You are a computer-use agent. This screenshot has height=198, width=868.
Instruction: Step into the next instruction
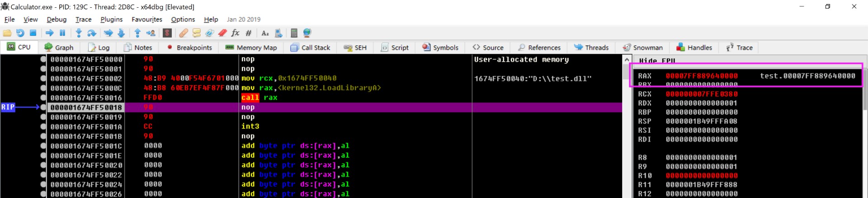pyautogui.click(x=79, y=33)
